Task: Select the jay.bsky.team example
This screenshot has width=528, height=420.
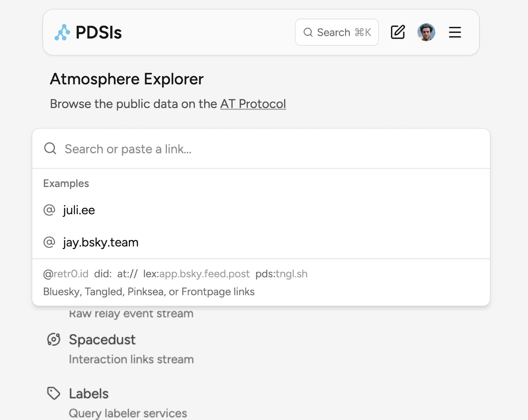Action: tap(101, 242)
